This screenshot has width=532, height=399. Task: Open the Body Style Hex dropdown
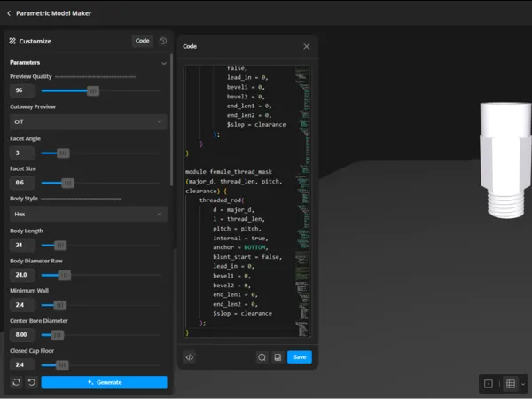tap(88, 214)
